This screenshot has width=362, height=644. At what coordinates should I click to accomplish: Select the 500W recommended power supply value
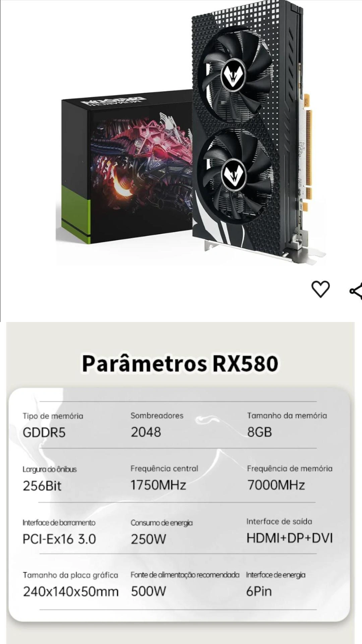[x=148, y=591]
